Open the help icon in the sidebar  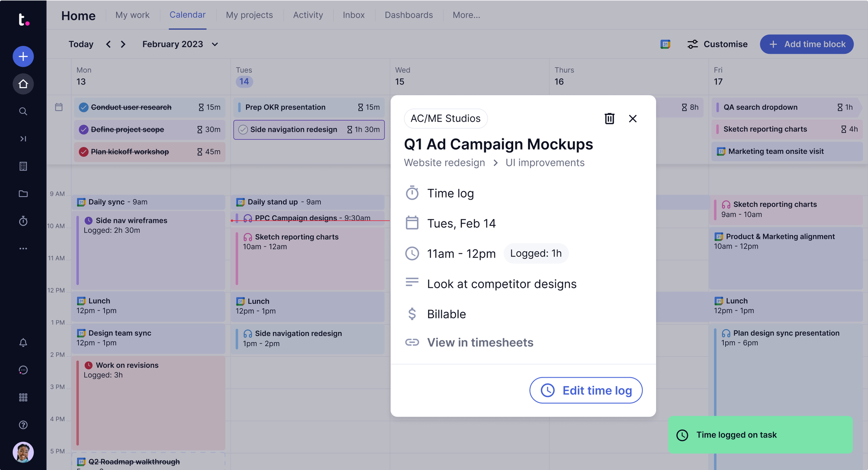(x=23, y=425)
